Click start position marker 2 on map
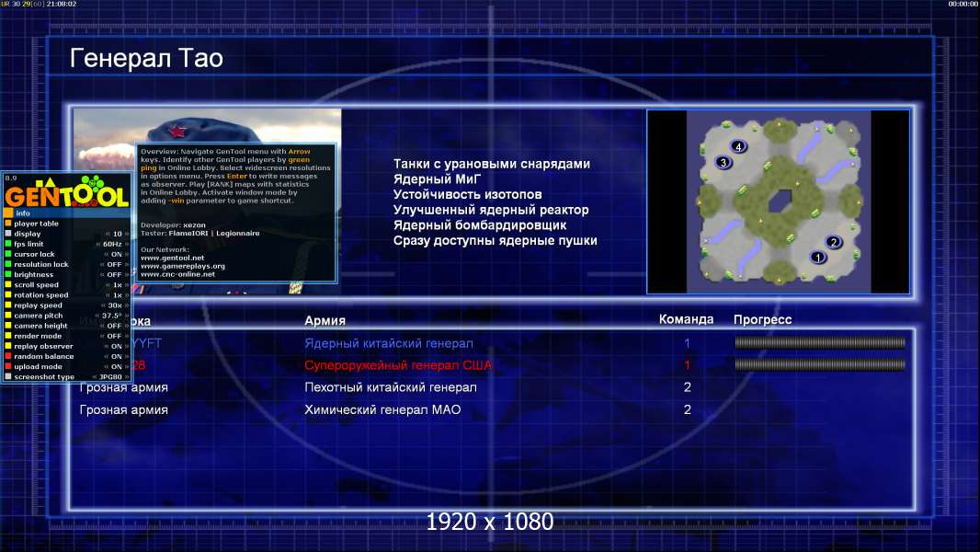980x552 pixels. 833,242
